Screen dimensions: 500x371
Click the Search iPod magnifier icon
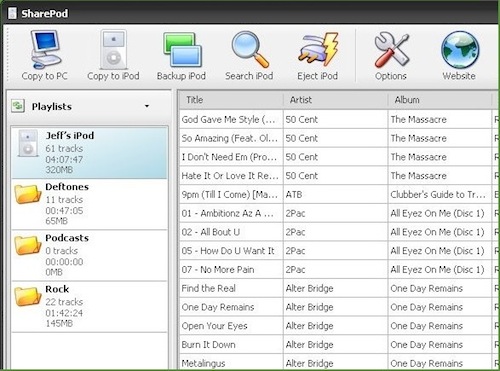250,49
